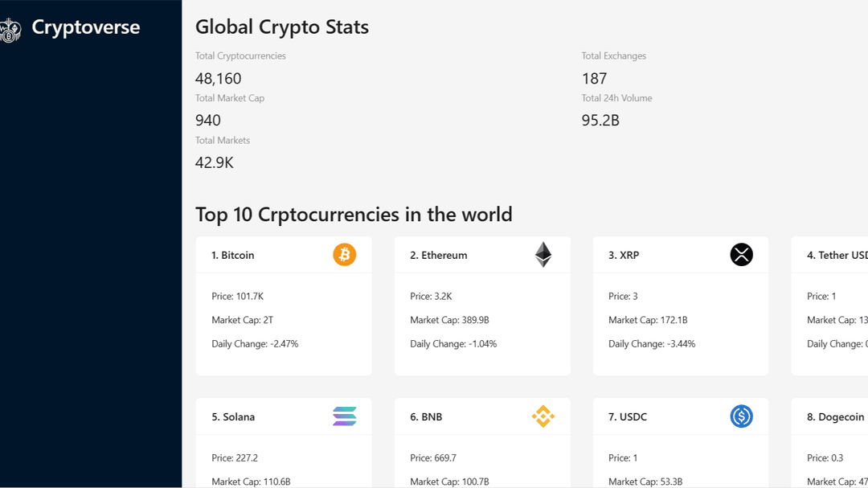Click the Total Cryptocurrencies value 48,160
868x488 pixels.
218,79
